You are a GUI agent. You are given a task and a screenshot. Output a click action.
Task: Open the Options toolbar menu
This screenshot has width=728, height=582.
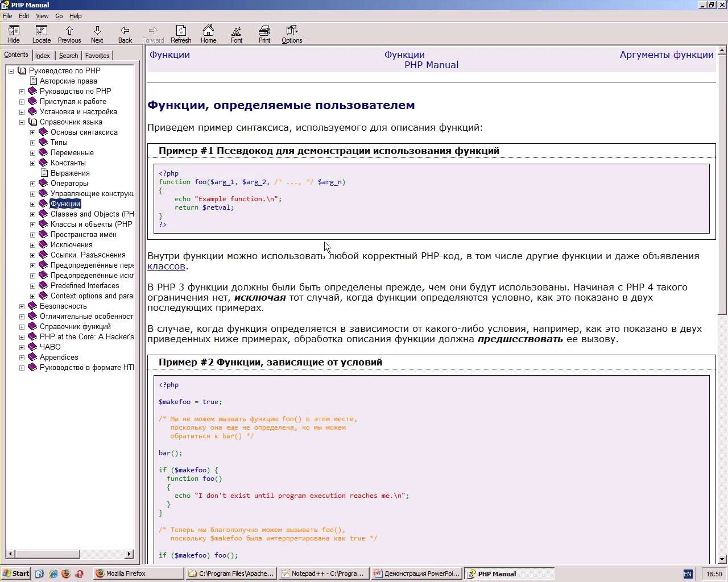coord(292,34)
